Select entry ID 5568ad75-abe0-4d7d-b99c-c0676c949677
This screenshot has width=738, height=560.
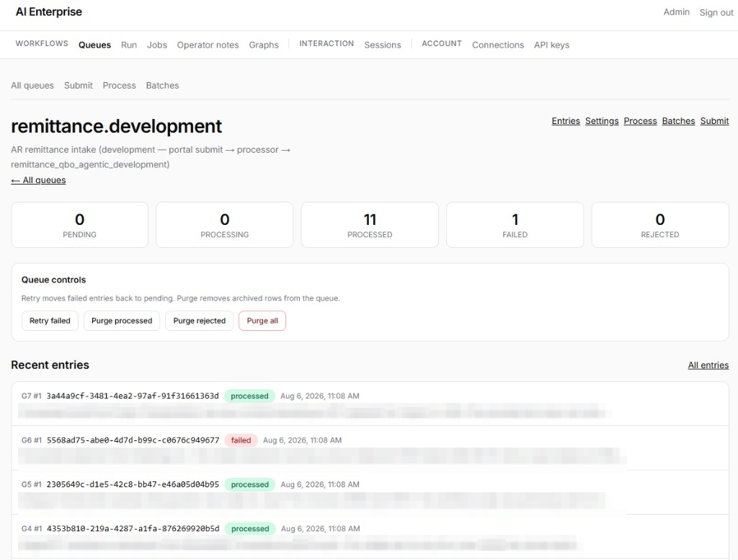(x=133, y=440)
